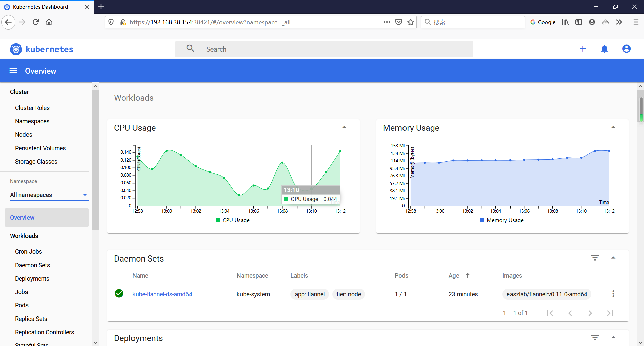Collapse the Deployments card

[x=613, y=337]
